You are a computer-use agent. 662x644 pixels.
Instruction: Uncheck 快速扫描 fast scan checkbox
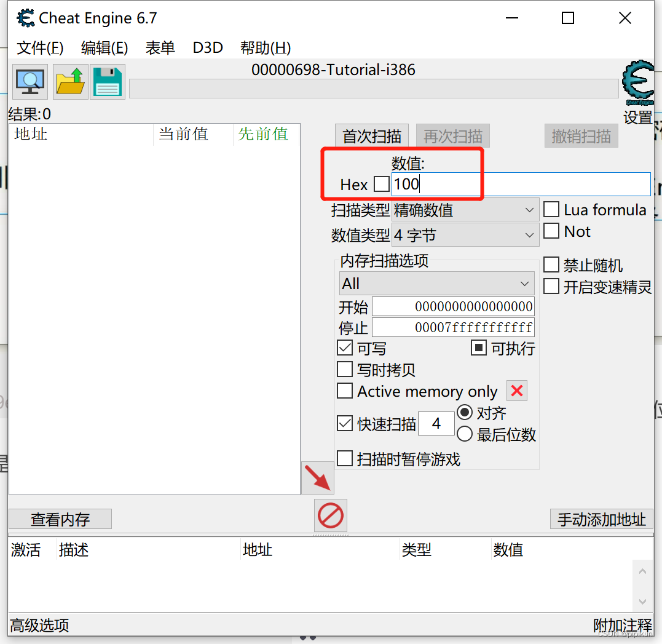click(x=345, y=423)
